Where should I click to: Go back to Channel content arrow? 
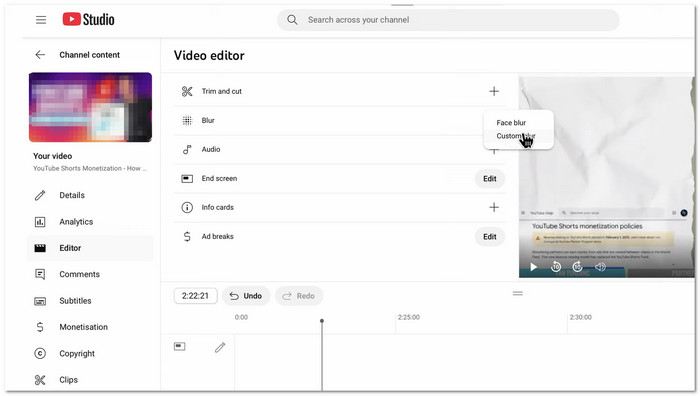pos(40,54)
